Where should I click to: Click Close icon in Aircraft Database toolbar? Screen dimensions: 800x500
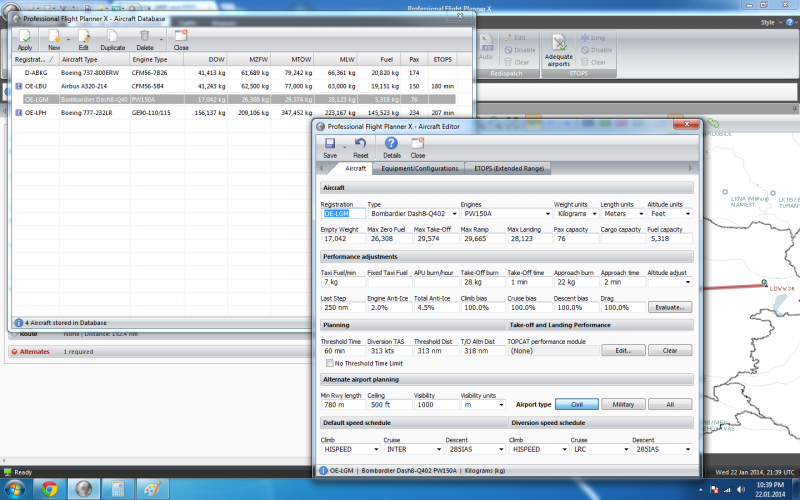click(x=181, y=36)
